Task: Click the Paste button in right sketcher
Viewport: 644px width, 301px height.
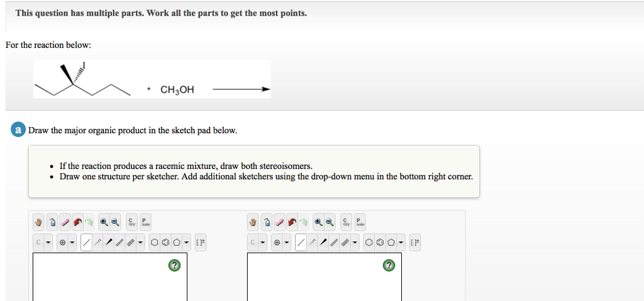Action: 360,222
